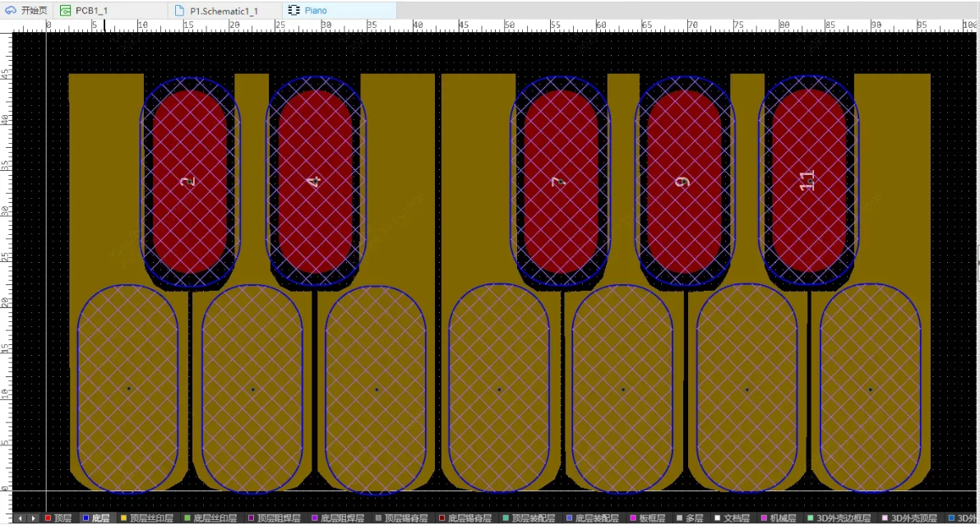Screen dimensions: 980x525
Task: Switch to the 多层 layer tab
Action: click(694, 518)
